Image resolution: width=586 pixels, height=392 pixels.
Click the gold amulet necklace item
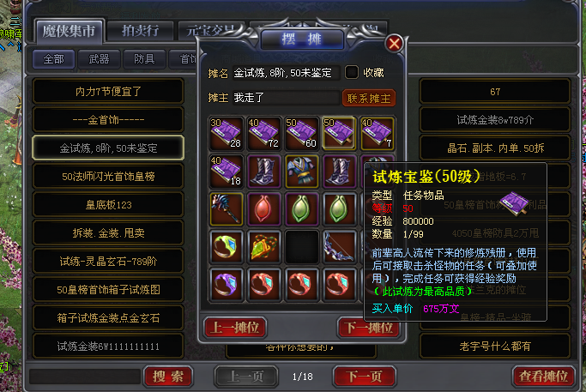[x=264, y=247]
